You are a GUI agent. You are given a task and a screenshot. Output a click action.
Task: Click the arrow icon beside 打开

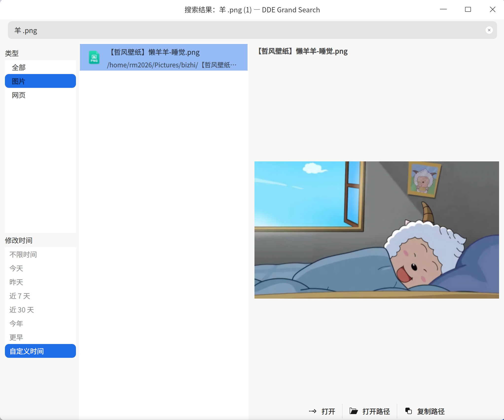click(312, 411)
